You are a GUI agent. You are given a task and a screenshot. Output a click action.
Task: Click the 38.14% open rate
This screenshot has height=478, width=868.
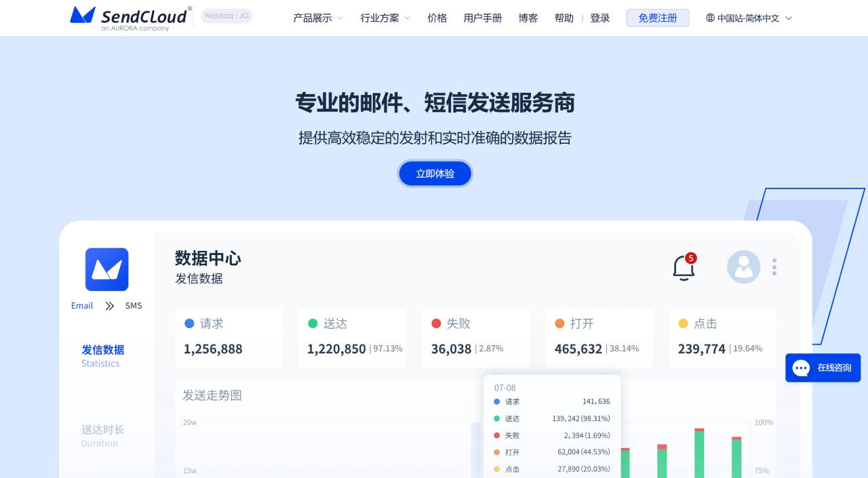point(624,348)
